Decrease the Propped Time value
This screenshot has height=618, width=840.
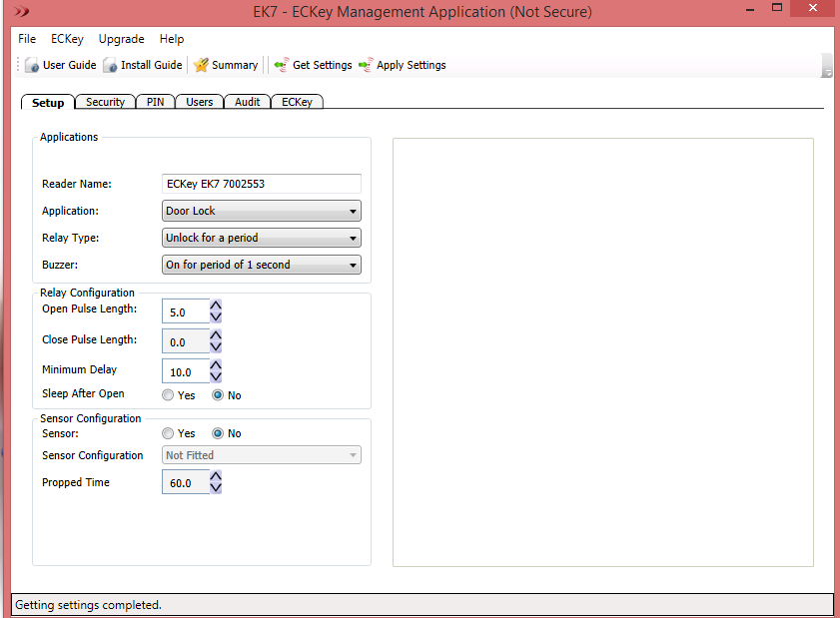pyautogui.click(x=216, y=488)
